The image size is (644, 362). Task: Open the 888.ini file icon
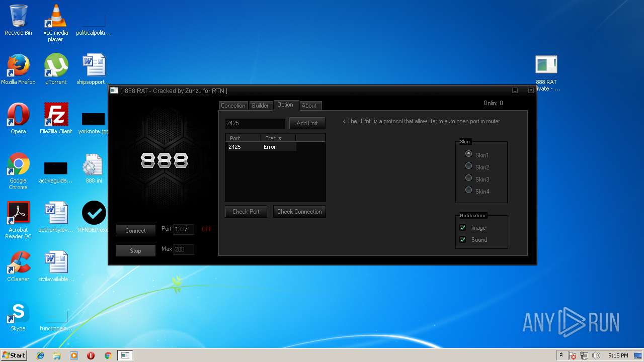pos(94,168)
